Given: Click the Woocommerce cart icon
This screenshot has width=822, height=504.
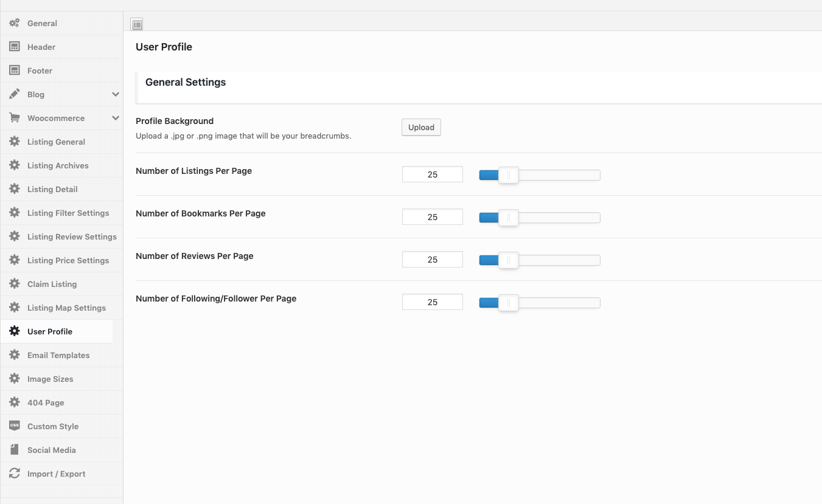Looking at the screenshot, I should point(15,118).
